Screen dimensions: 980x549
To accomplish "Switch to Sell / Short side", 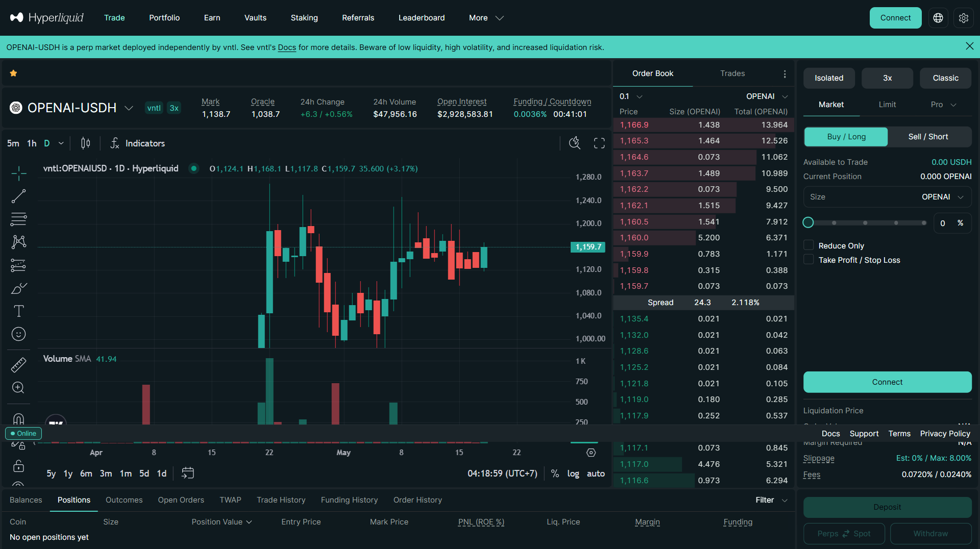I will [928, 137].
